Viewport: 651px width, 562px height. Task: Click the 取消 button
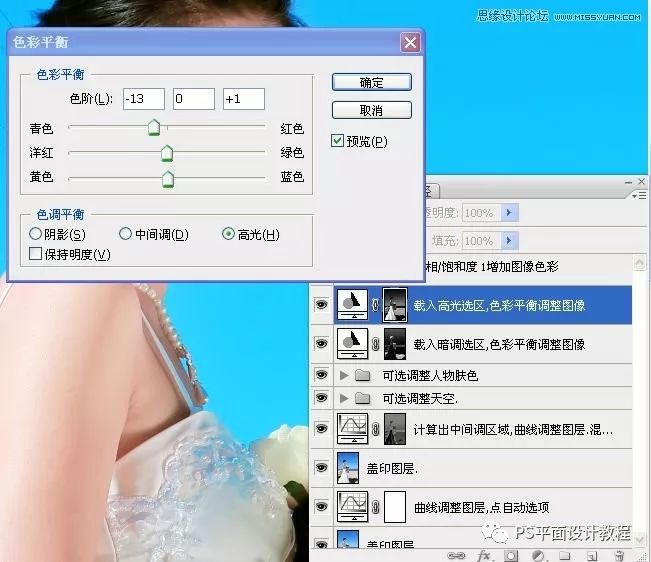(372, 110)
